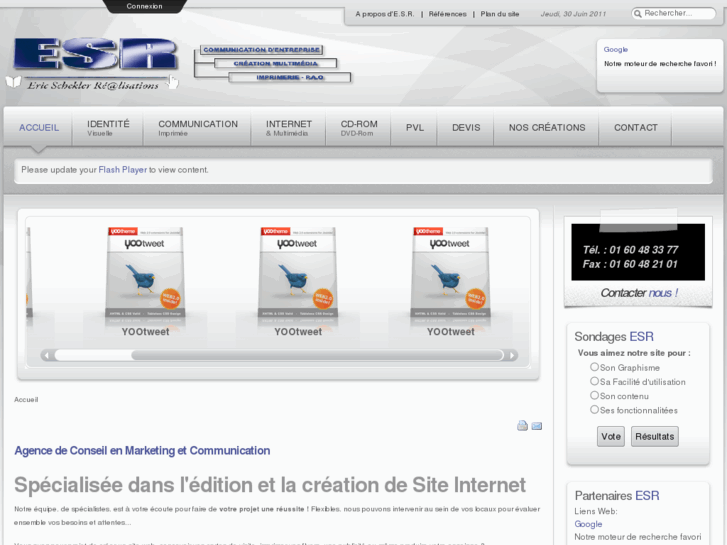Viewport: 727px width, 545px height.
Task: Click the Partenaires ESR heading
Action: click(617, 496)
